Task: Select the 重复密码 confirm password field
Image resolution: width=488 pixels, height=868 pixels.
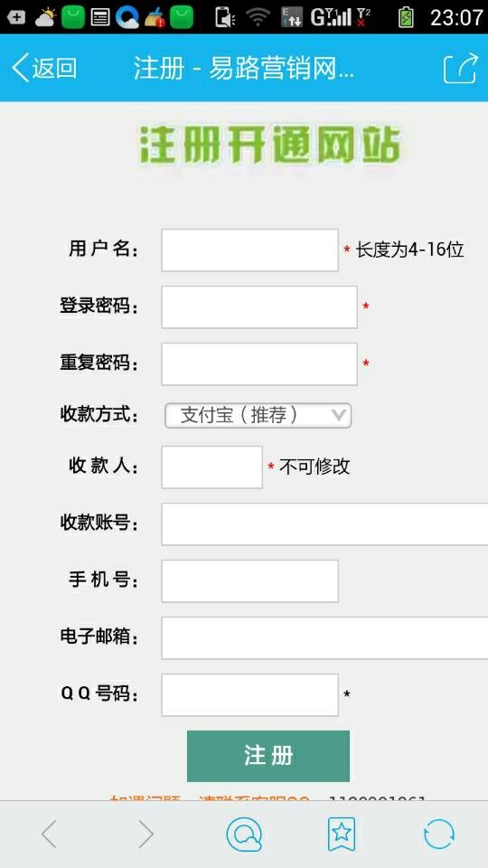Action: click(259, 364)
